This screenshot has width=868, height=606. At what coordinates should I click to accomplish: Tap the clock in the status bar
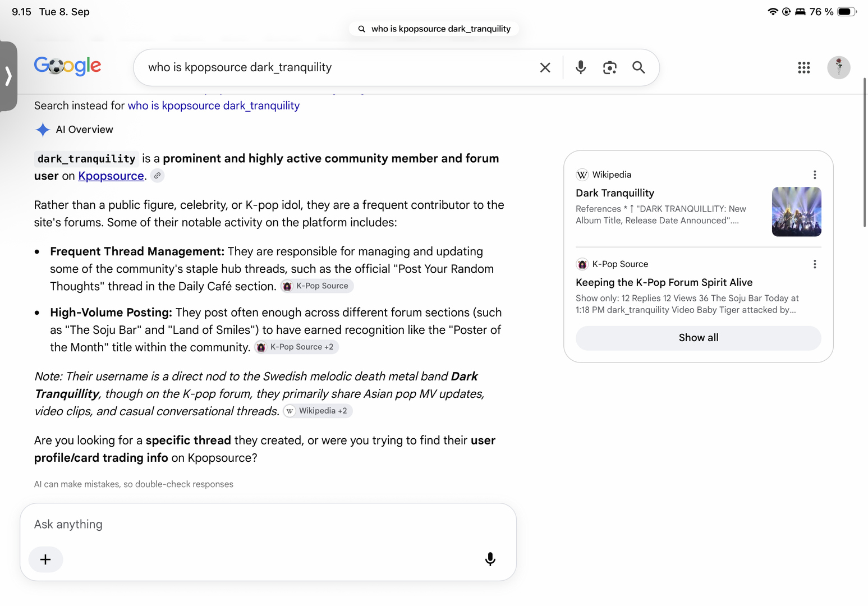(x=21, y=12)
